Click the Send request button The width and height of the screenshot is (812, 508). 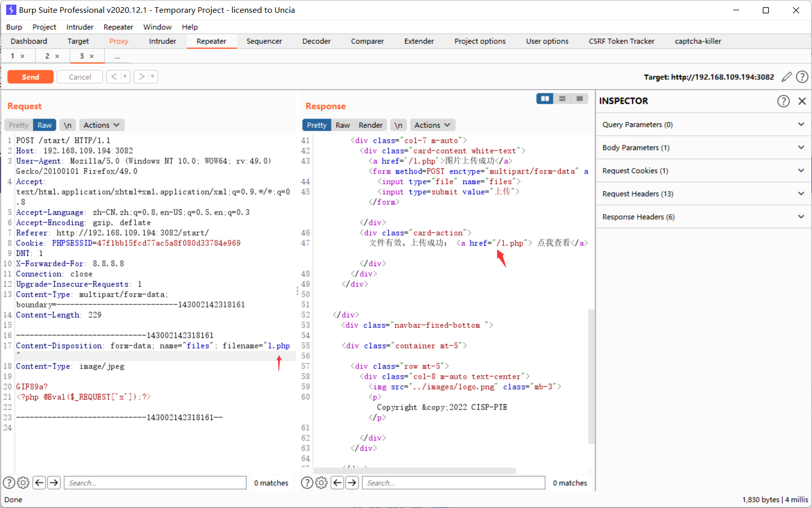coord(30,77)
